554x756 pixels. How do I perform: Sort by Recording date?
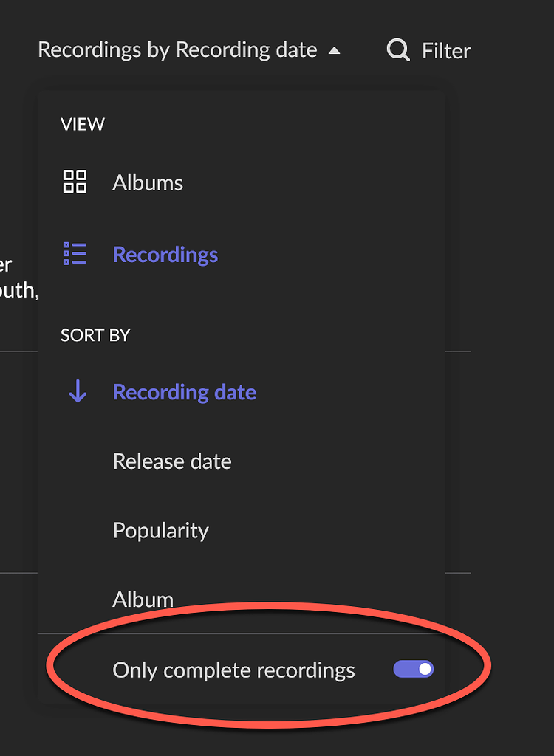click(185, 392)
